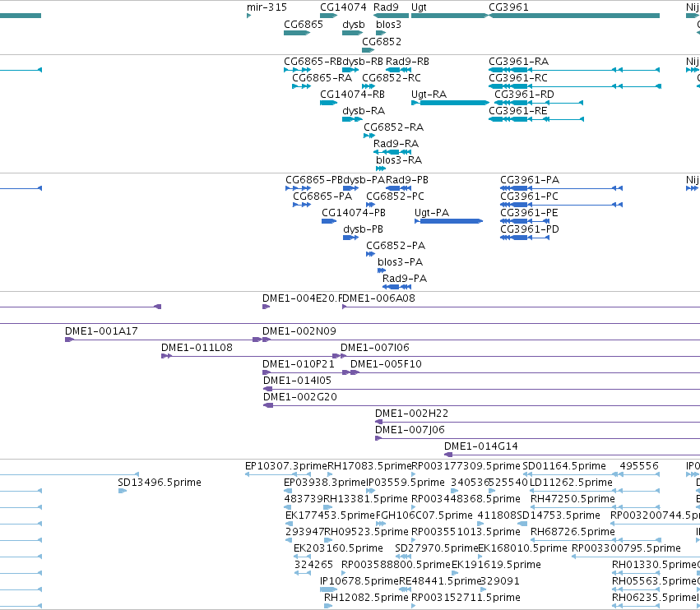Select protein blos3-PA

click(382, 270)
